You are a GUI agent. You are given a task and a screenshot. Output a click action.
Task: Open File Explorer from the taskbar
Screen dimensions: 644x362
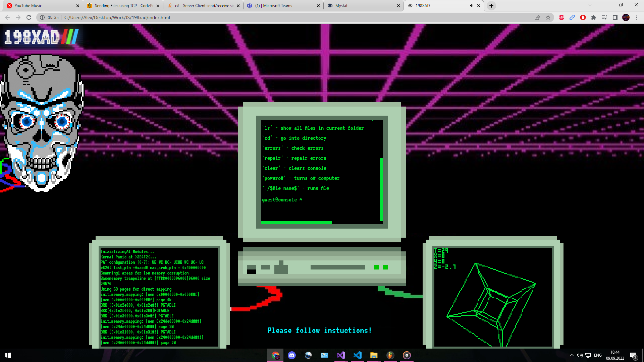[x=373, y=355]
